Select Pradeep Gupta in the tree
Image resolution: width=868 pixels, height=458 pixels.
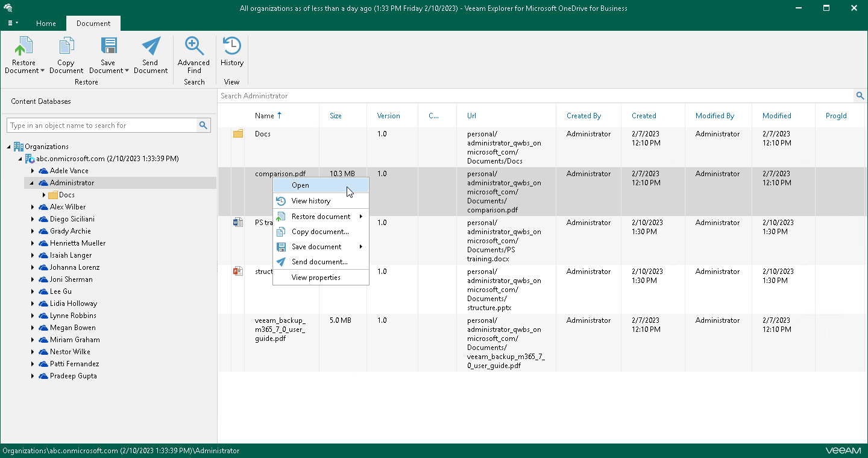point(74,376)
